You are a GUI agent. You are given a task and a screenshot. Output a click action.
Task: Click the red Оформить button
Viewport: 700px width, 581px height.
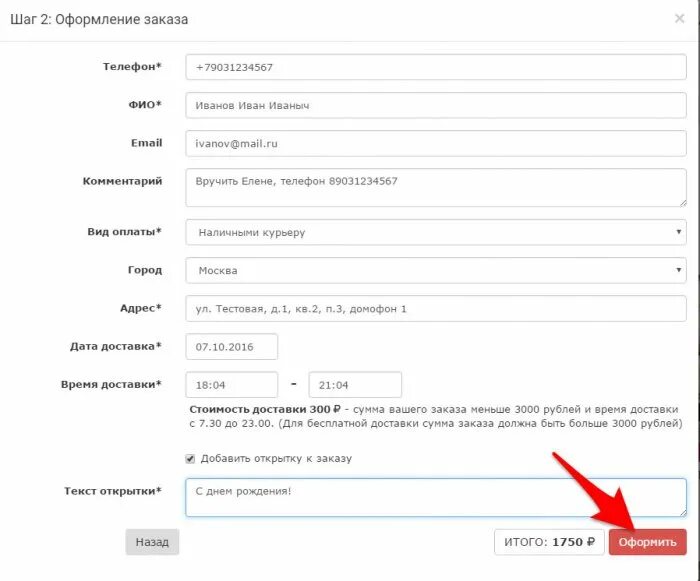[x=647, y=542]
